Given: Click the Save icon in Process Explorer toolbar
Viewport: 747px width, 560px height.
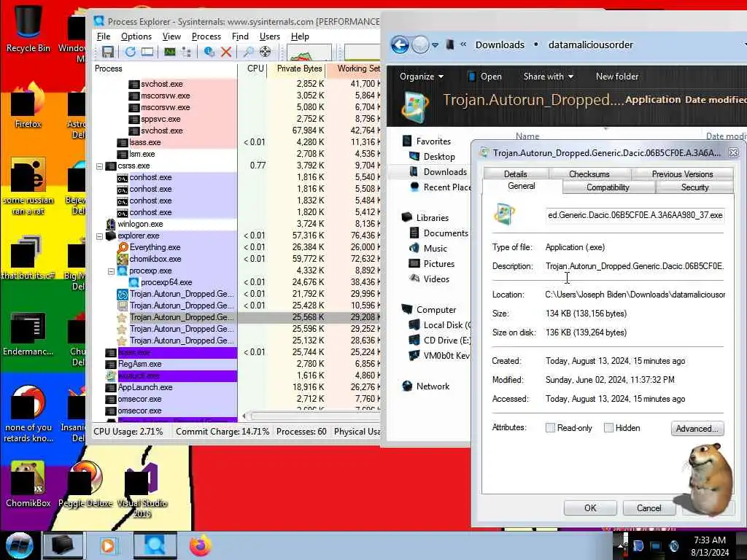Looking at the screenshot, I should 108,52.
